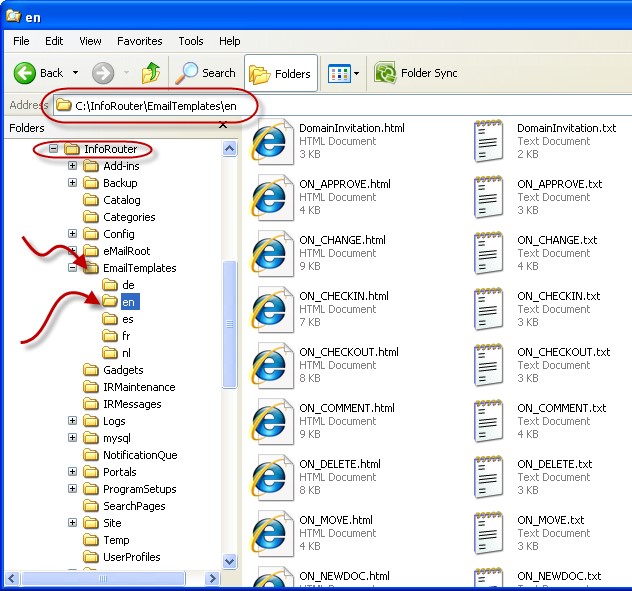Select ON_MOVE.txt notepad icon
632x591 pixels.
(x=489, y=533)
